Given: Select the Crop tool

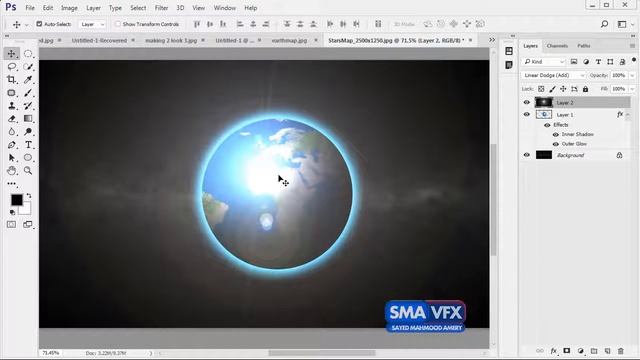Looking at the screenshot, I should (11, 80).
